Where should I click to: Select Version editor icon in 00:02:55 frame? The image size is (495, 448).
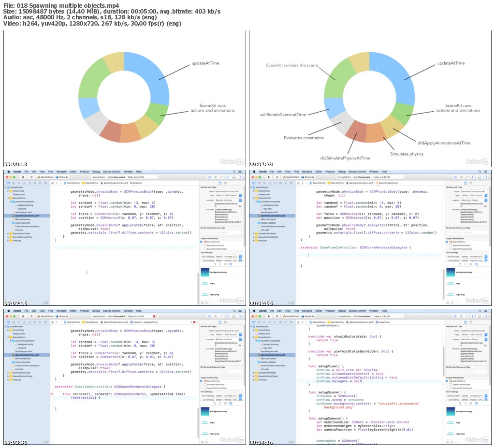[467, 177]
